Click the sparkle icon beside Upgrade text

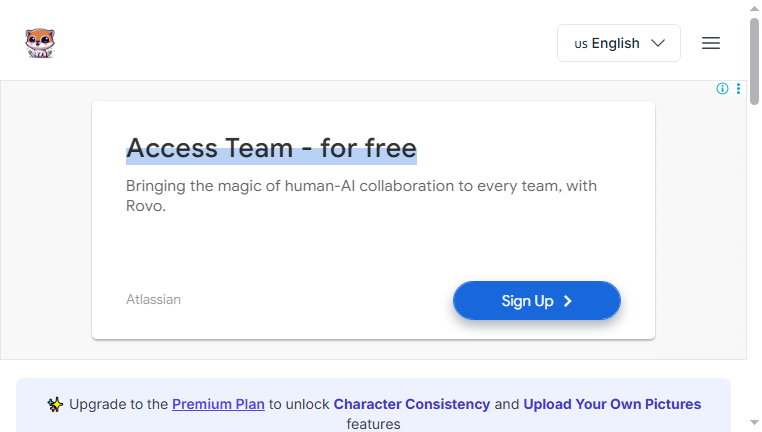(55, 404)
